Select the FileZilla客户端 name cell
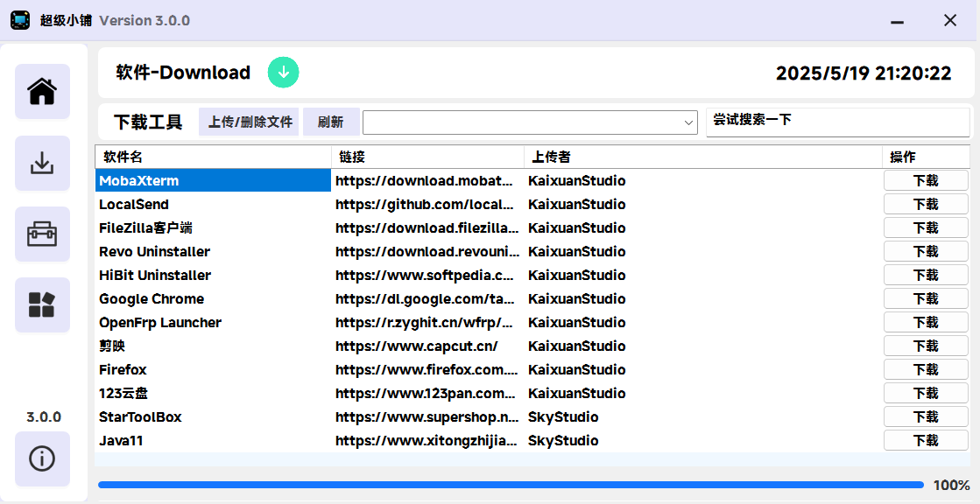Image resolution: width=980 pixels, height=504 pixels. (213, 228)
